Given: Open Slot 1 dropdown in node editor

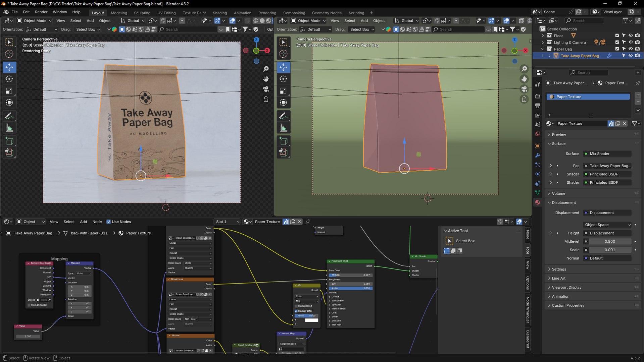Looking at the screenshot, I should [227, 222].
